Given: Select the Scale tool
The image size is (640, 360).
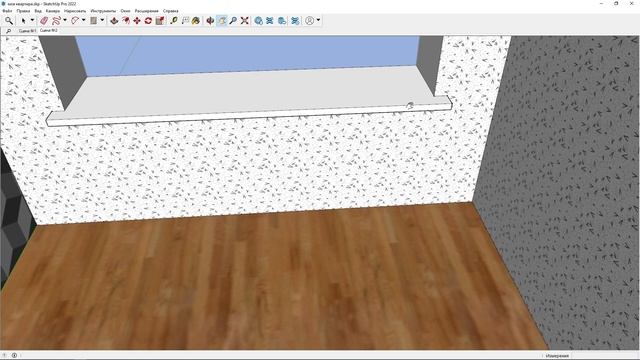Looking at the screenshot, I should tap(160, 20).
